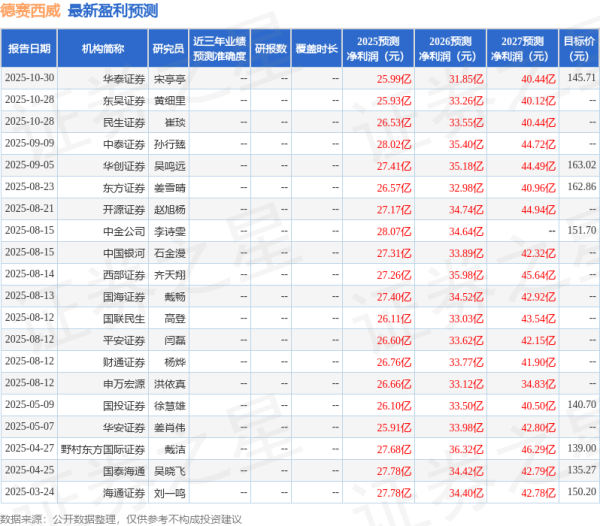Click the 研究员 column header
Viewport: 600px width, 526px height.
coord(168,49)
